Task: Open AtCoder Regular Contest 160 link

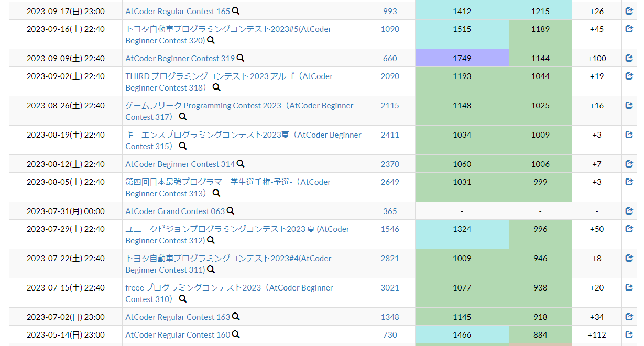Action: tap(178, 334)
